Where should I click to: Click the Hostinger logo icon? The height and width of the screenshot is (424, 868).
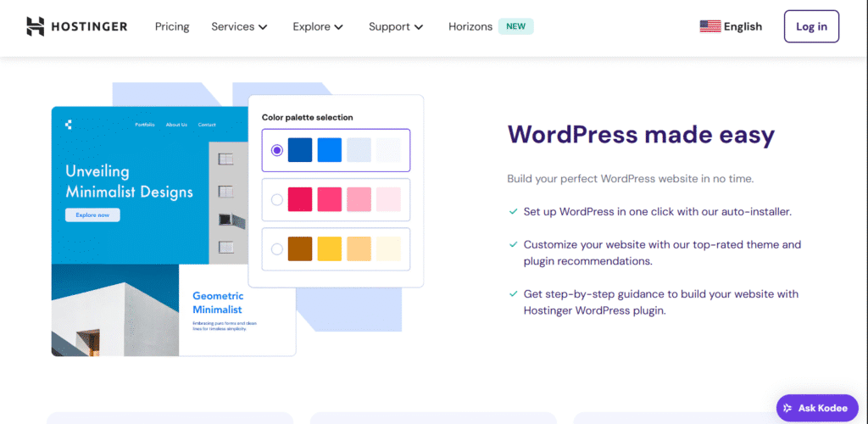35,26
